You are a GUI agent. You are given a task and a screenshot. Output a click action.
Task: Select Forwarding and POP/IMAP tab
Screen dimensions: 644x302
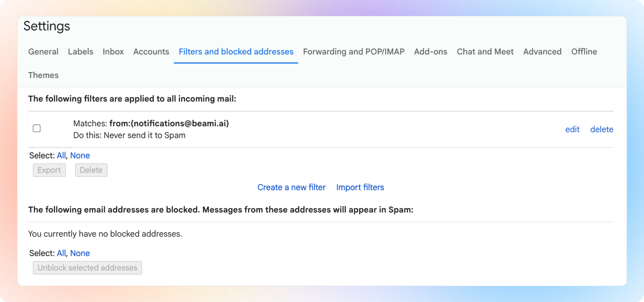point(354,52)
